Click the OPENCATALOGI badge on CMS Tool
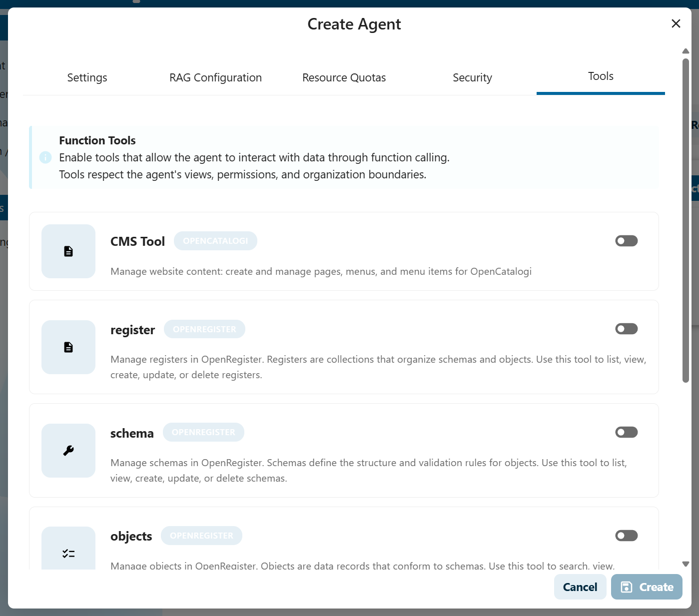Screen dimensions: 699x616 215,241
